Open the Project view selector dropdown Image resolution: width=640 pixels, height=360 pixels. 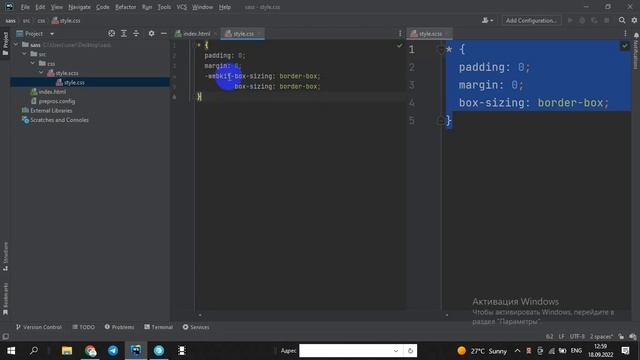pos(52,34)
